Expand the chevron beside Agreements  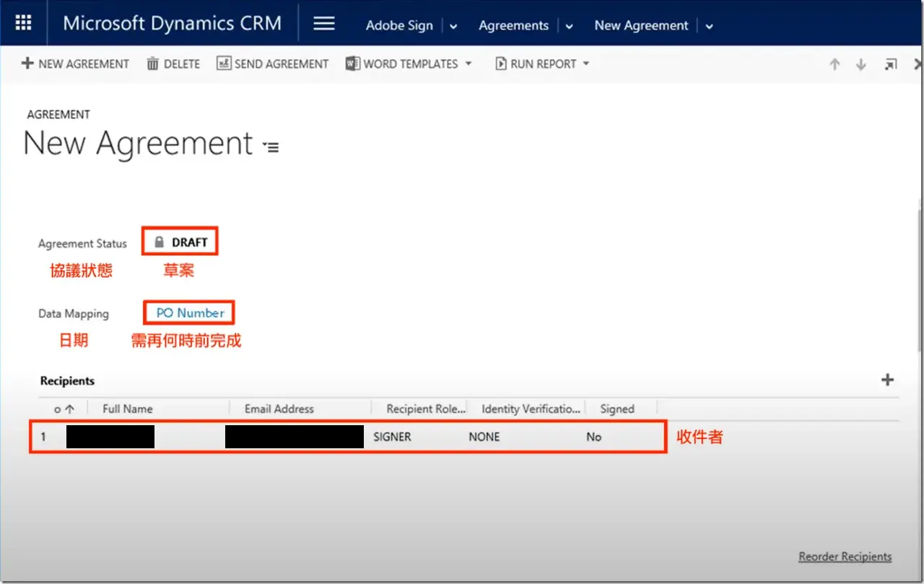[x=569, y=27]
